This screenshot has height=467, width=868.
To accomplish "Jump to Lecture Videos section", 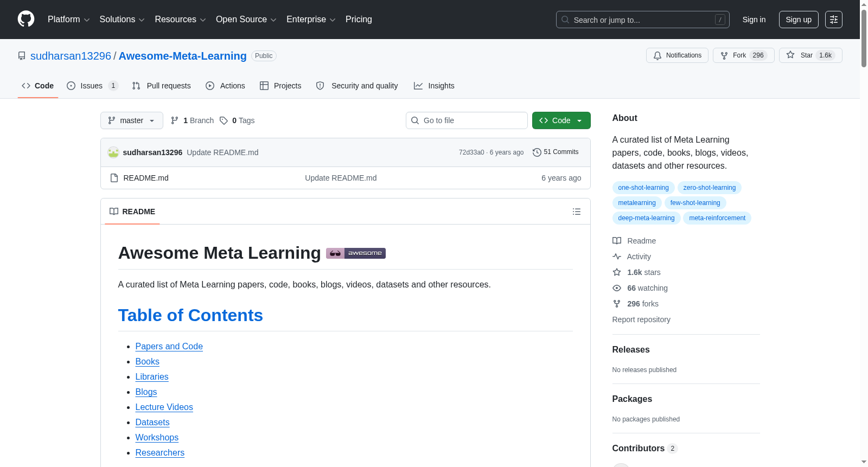I will click(x=164, y=407).
